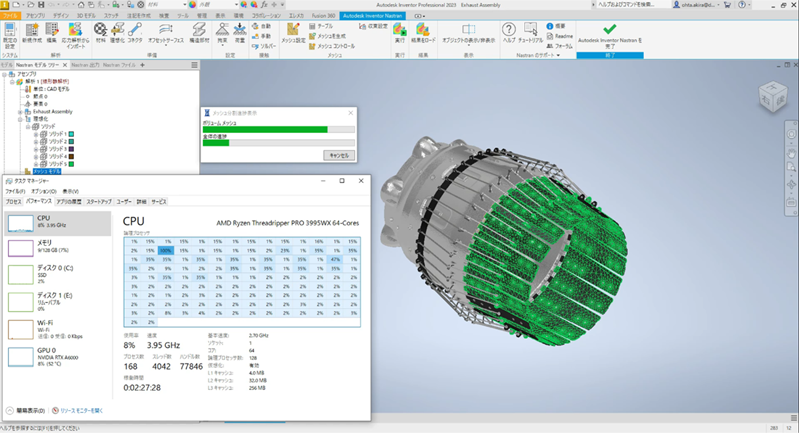This screenshot has width=799, height=433.
Task: Click the ソルバー contact button
Action: 264,46
